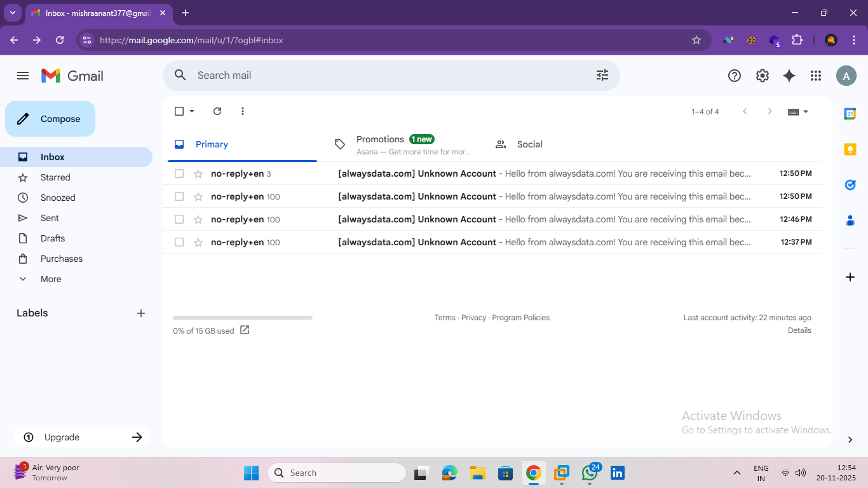Click the Support help icon

point(734,76)
